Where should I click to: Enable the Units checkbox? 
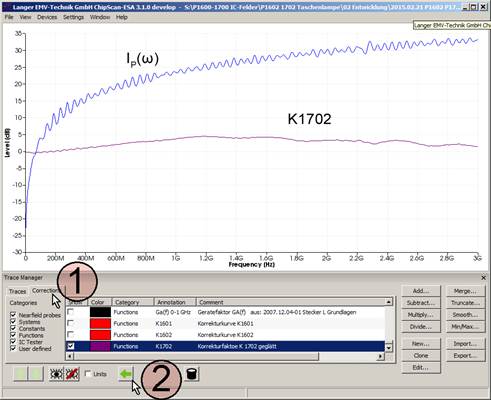(88, 374)
